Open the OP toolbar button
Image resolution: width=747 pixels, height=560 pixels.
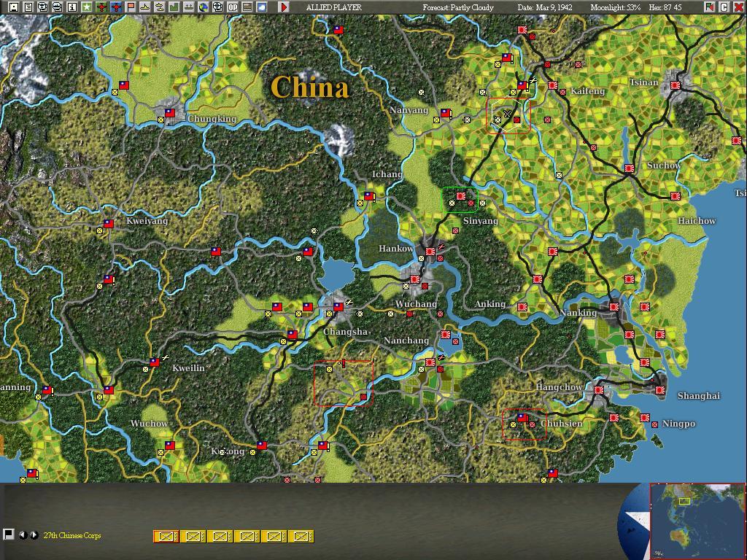(233, 7)
